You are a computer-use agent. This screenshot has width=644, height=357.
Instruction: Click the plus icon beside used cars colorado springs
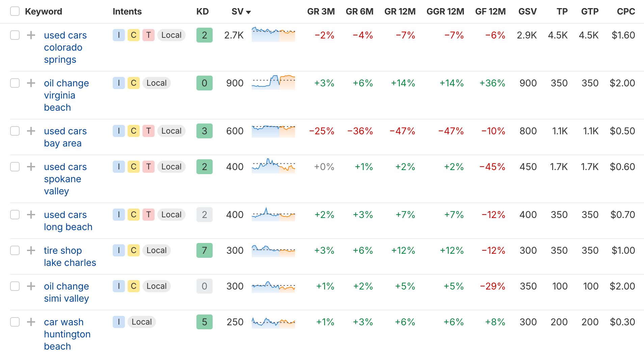(x=31, y=35)
